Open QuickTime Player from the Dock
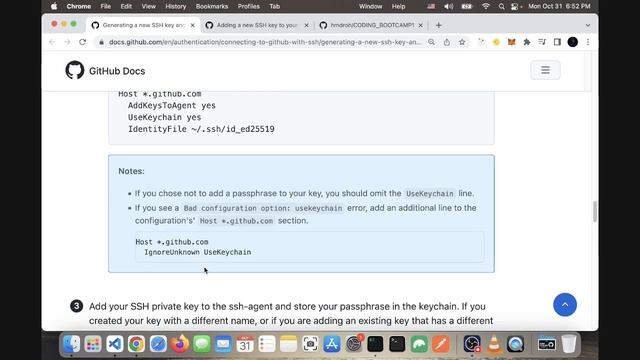Viewport: 640px width, 360px height. (516, 344)
